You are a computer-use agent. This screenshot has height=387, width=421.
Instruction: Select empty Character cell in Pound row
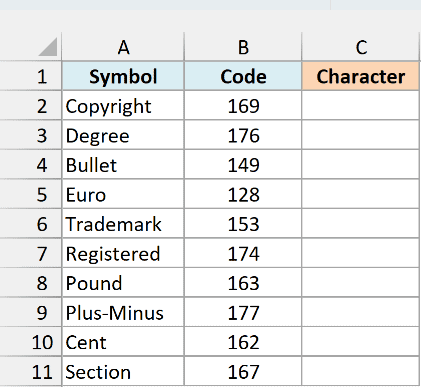(361, 283)
